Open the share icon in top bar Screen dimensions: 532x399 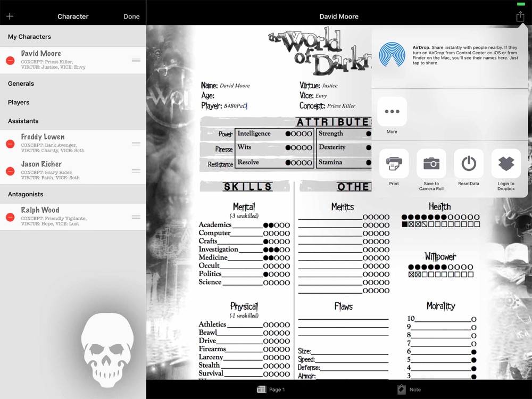pyautogui.click(x=520, y=16)
